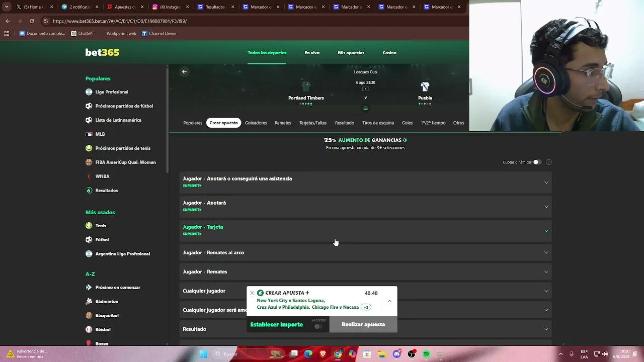
Task: Open Próximos partidos de fútbol
Action: coord(119,106)
